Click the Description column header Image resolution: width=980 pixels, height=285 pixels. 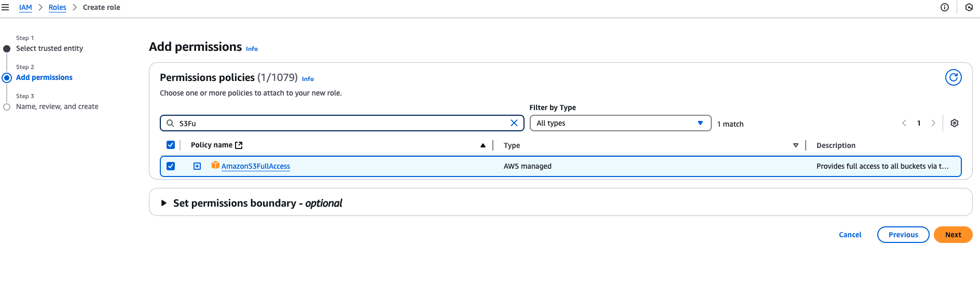pyautogui.click(x=836, y=145)
